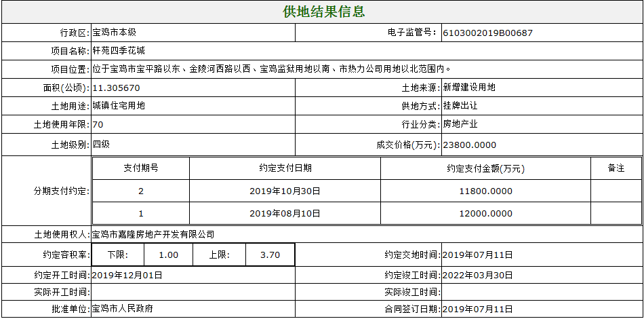Click the industry classification value 房地产业

click(x=460, y=125)
